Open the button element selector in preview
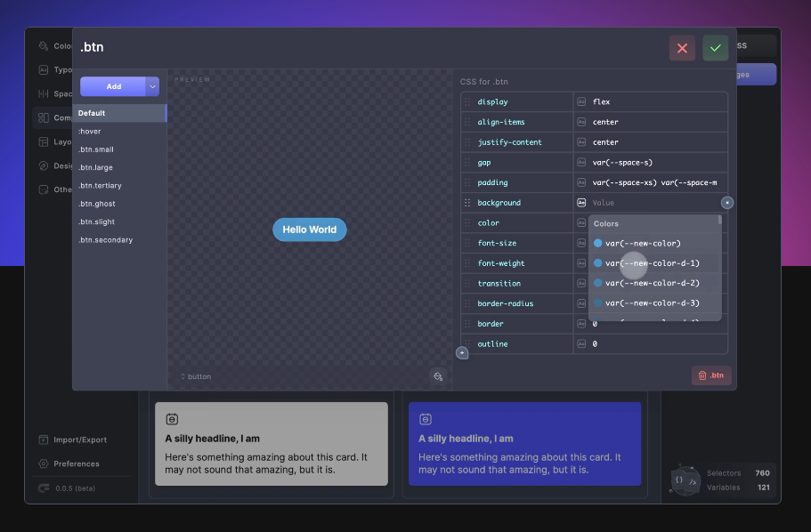 point(196,376)
